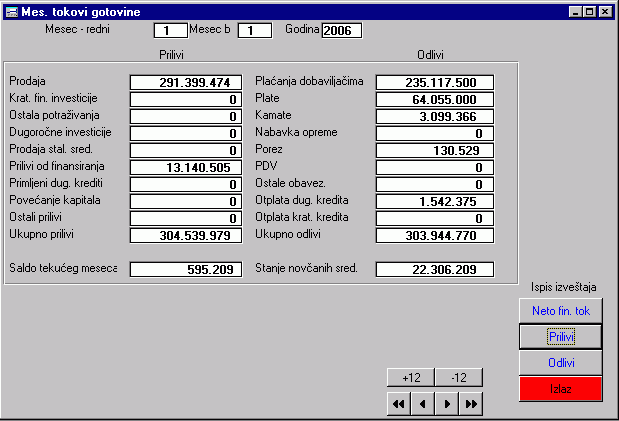Image resolution: width=619 pixels, height=421 pixels.
Task: Click the Plaćanja dobavljačima label
Action: (309, 81)
